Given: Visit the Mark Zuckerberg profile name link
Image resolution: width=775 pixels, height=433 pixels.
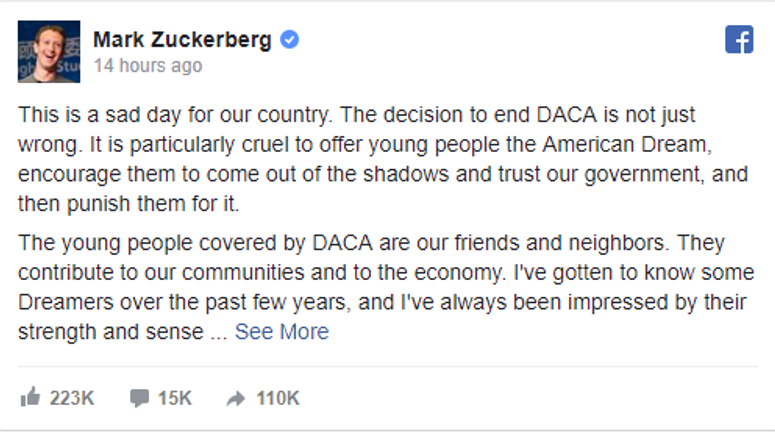Looking at the screenshot, I should pyautogui.click(x=182, y=40).
